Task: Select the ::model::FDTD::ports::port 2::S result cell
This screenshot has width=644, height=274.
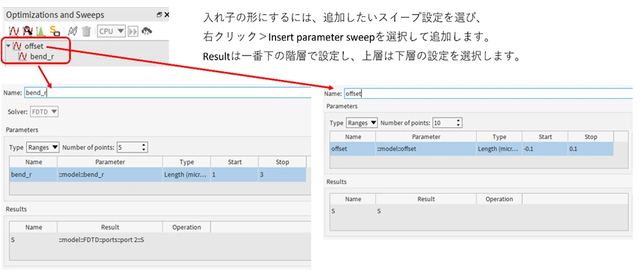Action: click(110, 239)
